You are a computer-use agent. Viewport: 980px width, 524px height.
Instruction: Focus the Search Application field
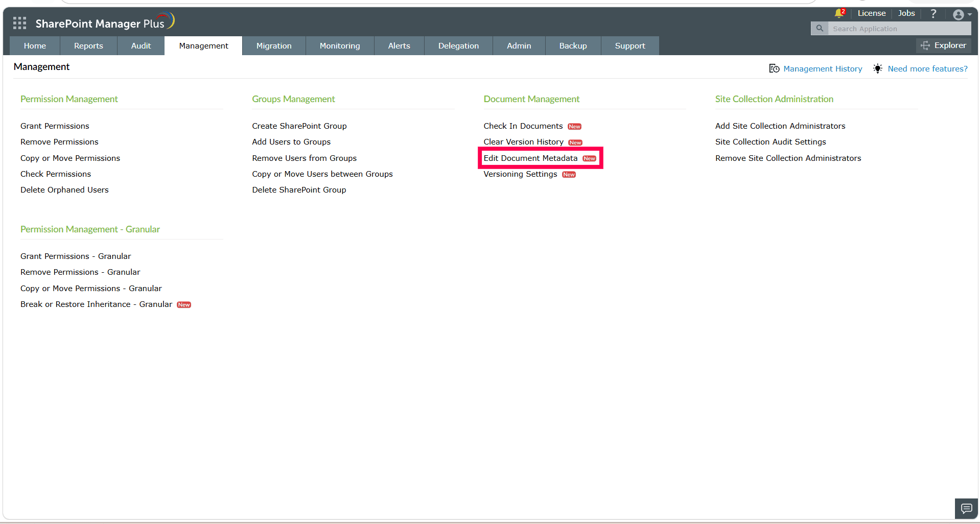(899, 29)
